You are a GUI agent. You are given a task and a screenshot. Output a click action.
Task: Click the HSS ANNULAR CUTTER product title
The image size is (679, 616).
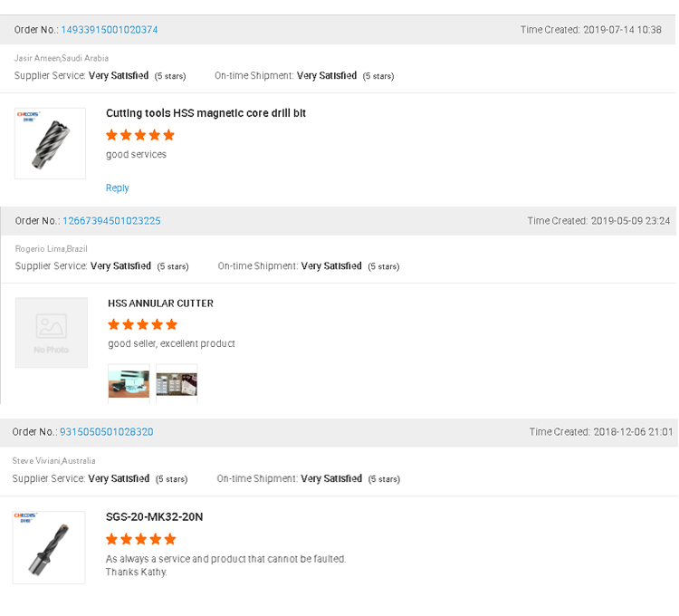(x=160, y=303)
